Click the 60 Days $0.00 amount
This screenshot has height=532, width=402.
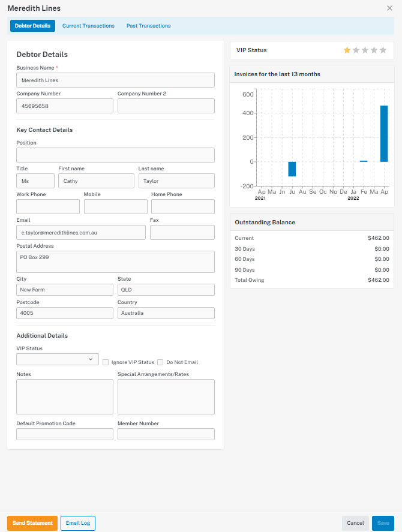pyautogui.click(x=382, y=259)
